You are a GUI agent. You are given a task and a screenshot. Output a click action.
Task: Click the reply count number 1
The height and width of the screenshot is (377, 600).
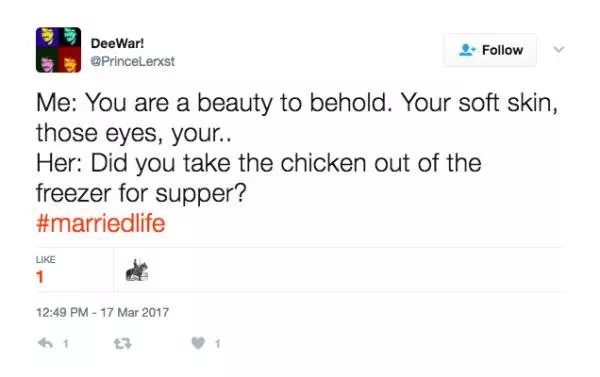66,344
